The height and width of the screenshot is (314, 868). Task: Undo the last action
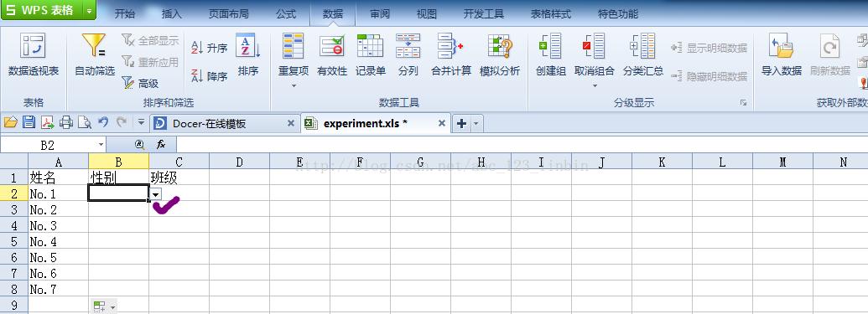(103, 122)
